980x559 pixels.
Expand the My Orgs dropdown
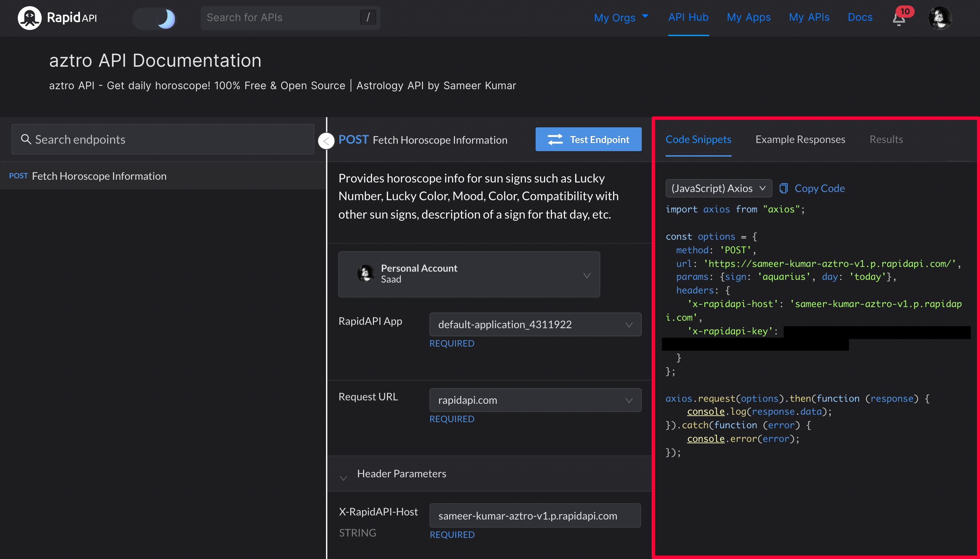(x=620, y=17)
